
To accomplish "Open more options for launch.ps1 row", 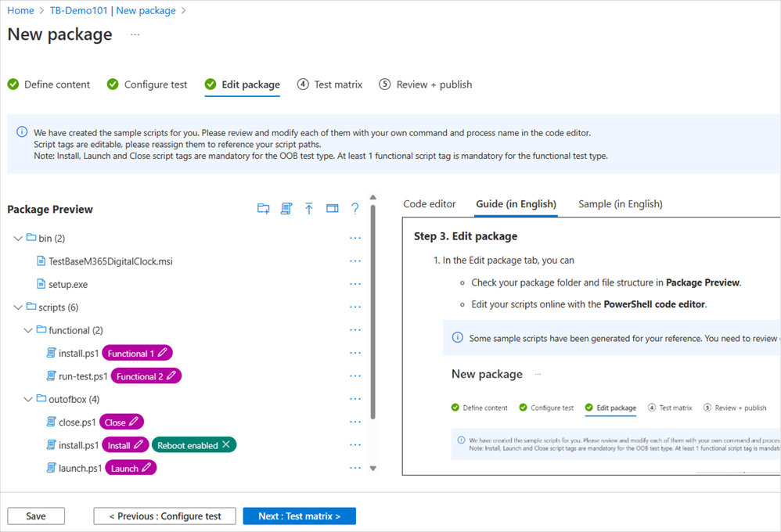I will pos(355,468).
